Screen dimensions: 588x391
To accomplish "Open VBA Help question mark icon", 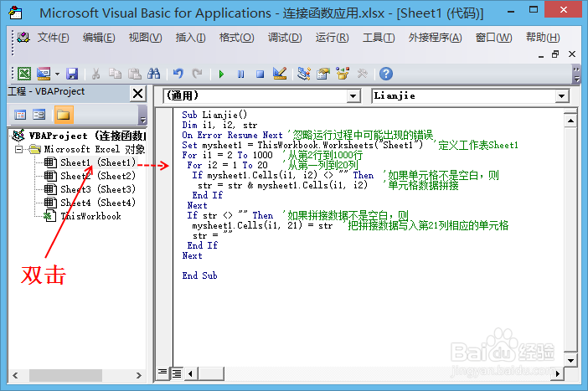I will (386, 74).
